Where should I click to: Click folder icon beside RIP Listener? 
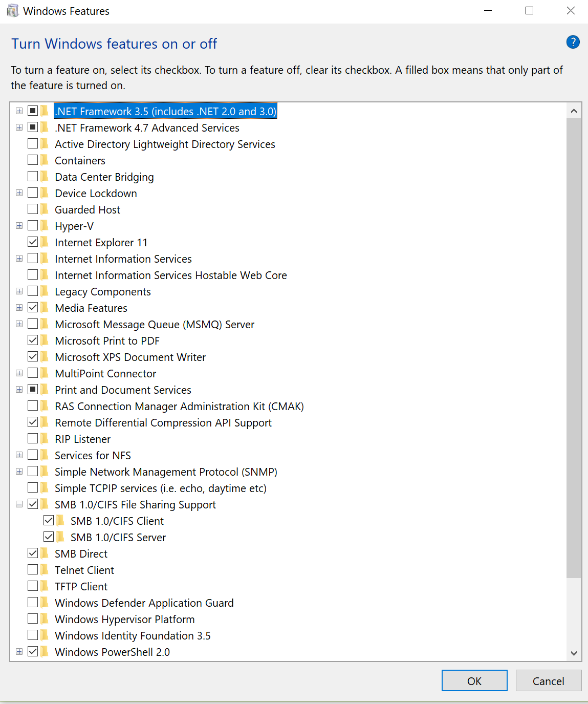pyautogui.click(x=45, y=439)
